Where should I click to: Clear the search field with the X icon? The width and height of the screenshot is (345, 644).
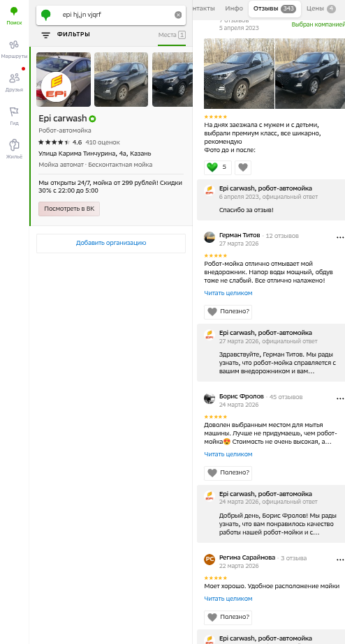click(x=178, y=15)
